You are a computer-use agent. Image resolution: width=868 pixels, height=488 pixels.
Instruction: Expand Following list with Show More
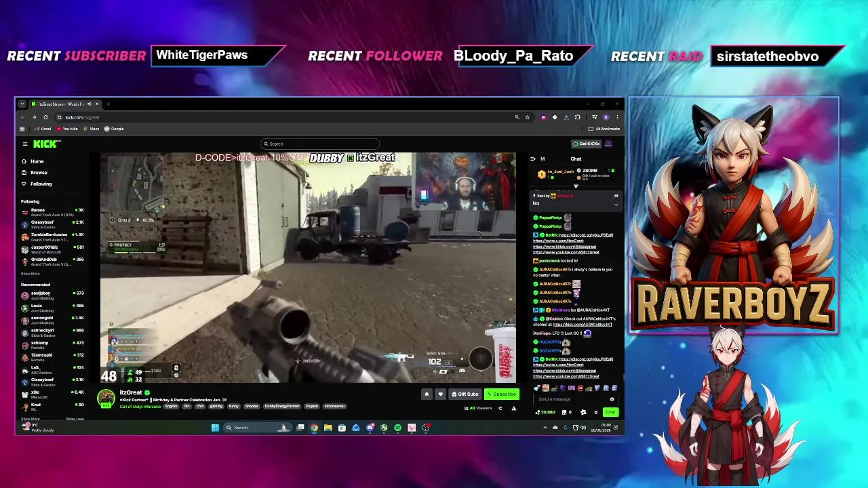30,274
